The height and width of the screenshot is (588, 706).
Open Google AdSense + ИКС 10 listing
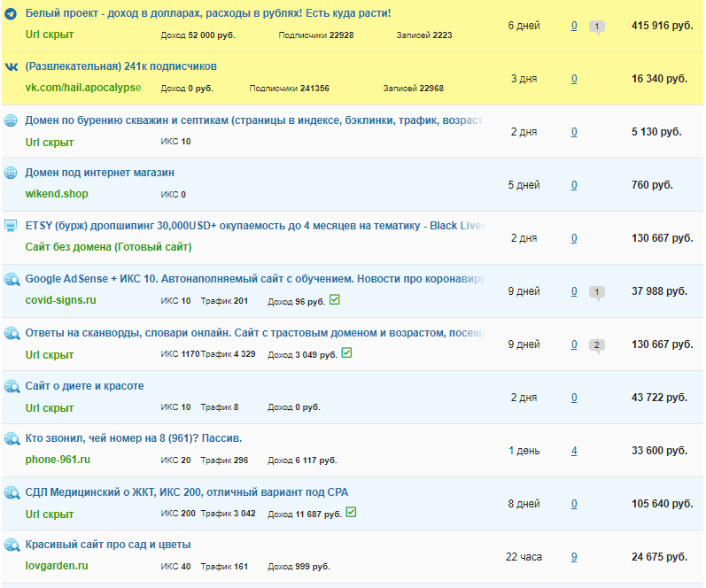(255, 279)
